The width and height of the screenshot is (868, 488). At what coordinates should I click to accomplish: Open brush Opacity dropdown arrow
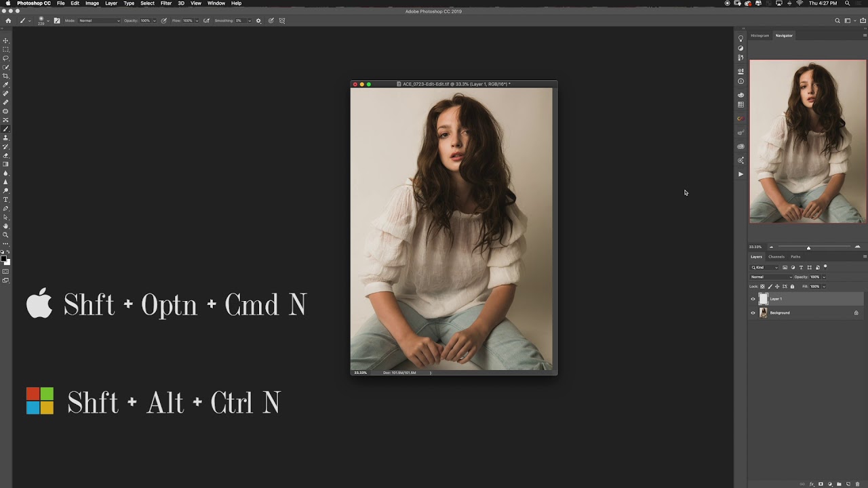(155, 20)
